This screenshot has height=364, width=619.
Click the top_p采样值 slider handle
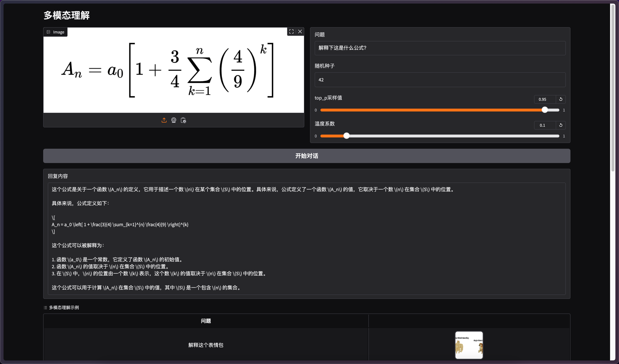[x=544, y=110]
